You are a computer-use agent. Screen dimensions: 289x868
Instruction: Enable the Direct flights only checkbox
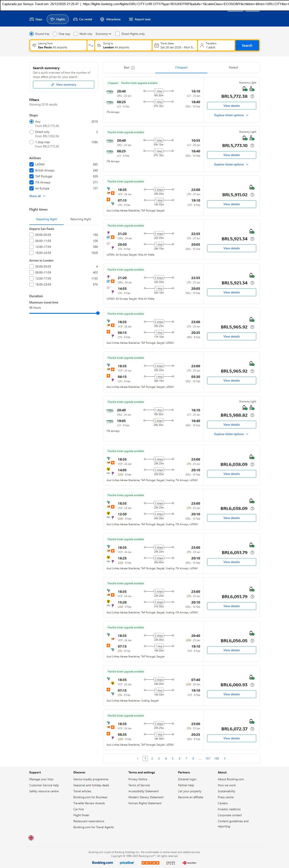tap(118, 34)
